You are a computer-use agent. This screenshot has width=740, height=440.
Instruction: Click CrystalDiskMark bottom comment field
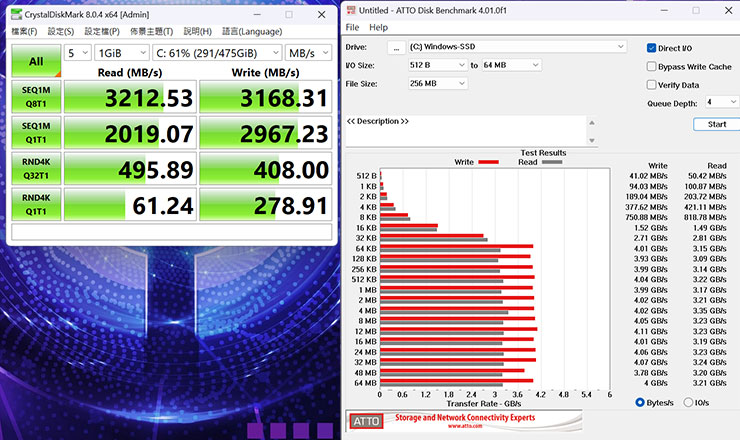click(x=172, y=232)
